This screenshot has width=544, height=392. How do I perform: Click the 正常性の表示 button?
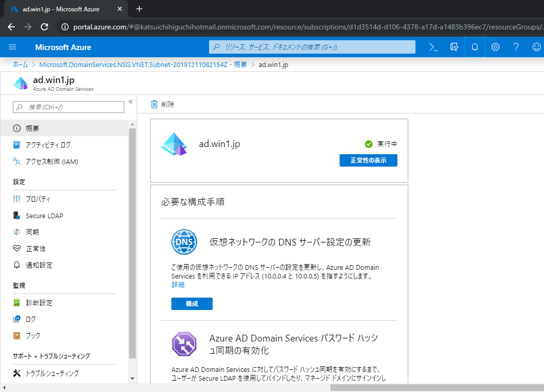(x=369, y=160)
